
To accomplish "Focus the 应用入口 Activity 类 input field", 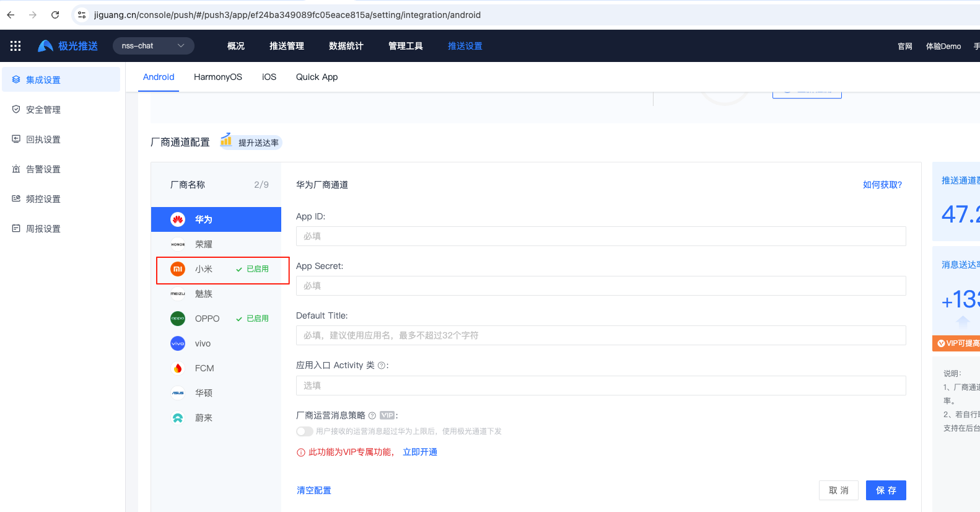I will [x=601, y=386].
